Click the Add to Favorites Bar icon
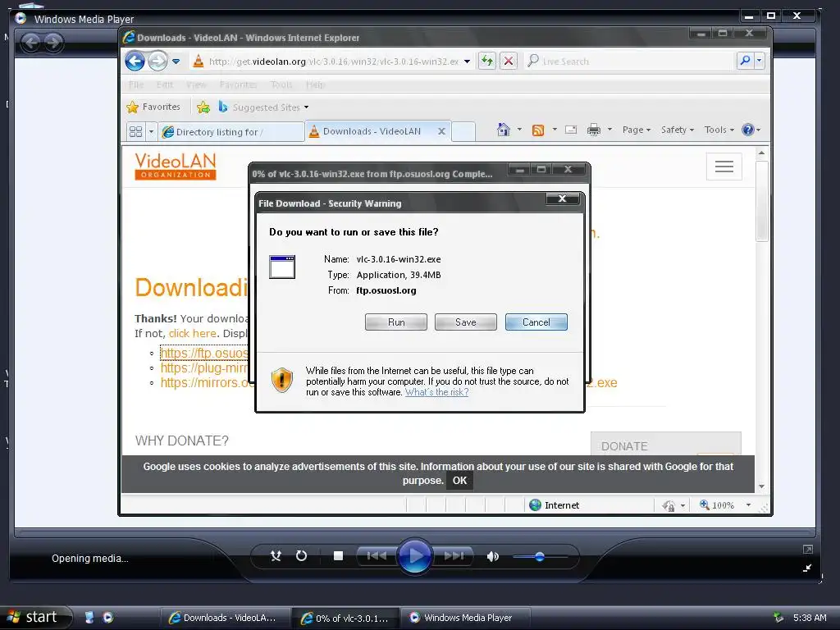This screenshot has height=630, width=840. coord(203,107)
